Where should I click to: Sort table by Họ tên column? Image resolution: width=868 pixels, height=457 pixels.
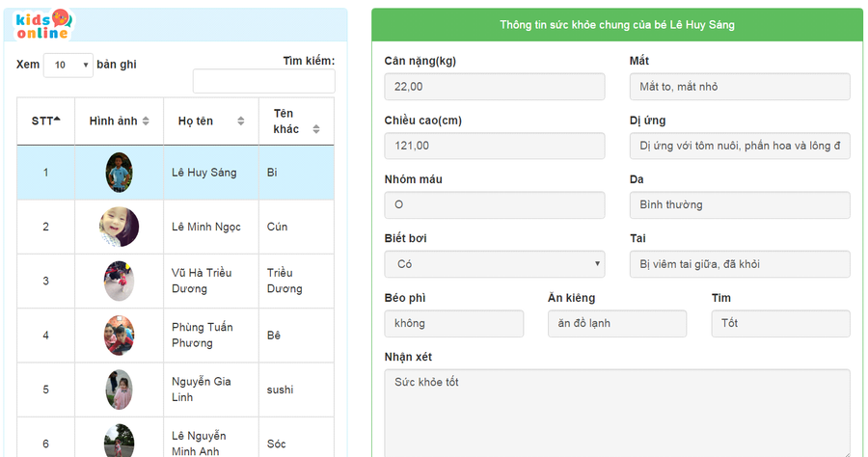click(x=210, y=121)
